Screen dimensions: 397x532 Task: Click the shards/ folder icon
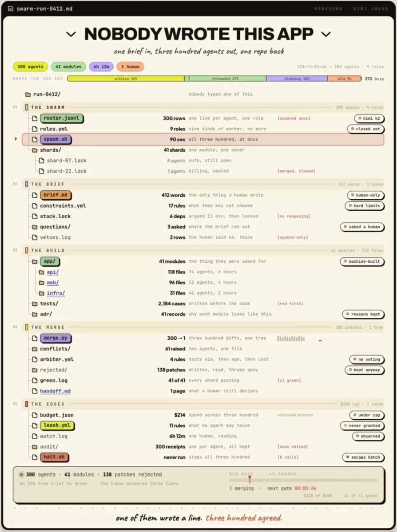pyautogui.click(x=35, y=150)
